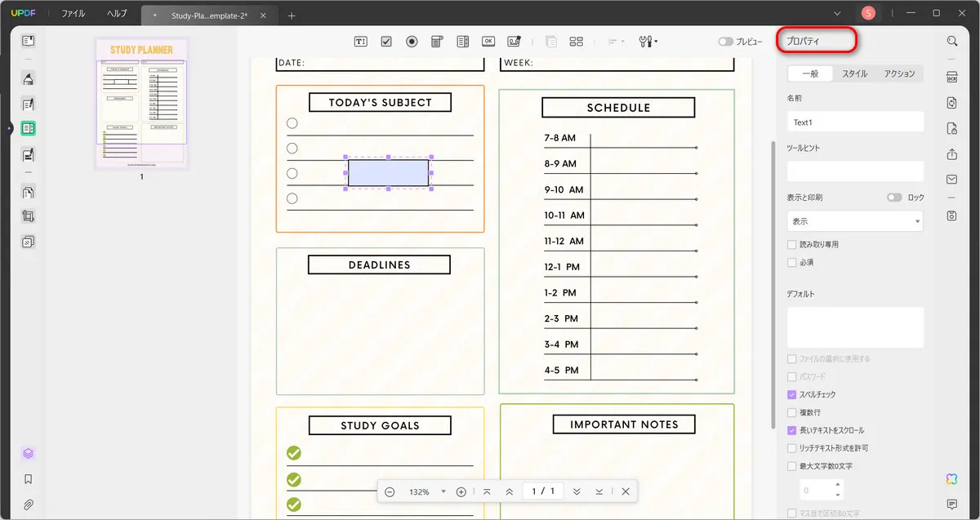The height and width of the screenshot is (520, 980).
Task: Open the tab list arrow left of document tab
Action: point(155,16)
